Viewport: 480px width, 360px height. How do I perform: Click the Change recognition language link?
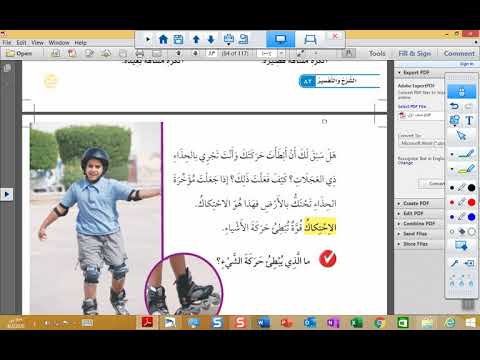(405, 163)
